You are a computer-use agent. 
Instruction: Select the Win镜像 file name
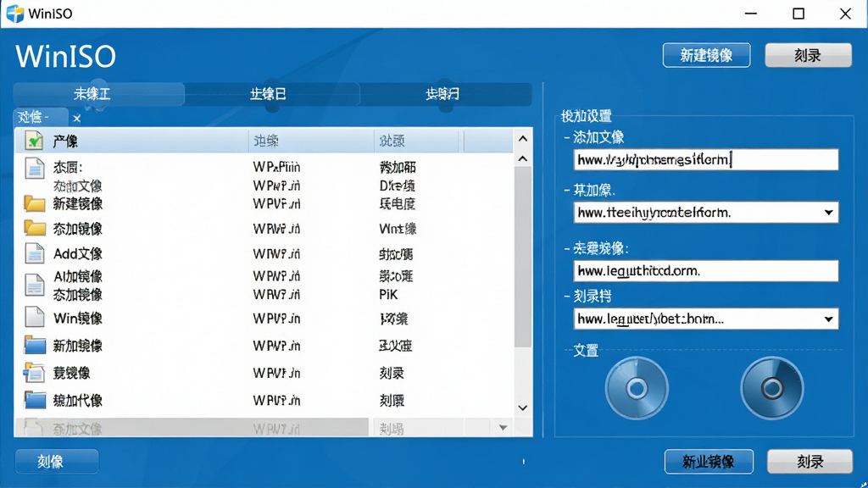[77, 319]
